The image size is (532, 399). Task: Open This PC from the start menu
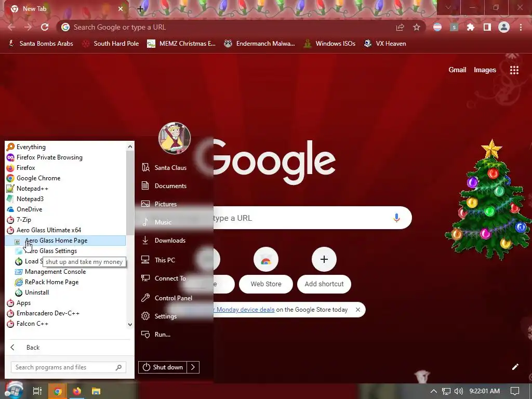pyautogui.click(x=158, y=260)
